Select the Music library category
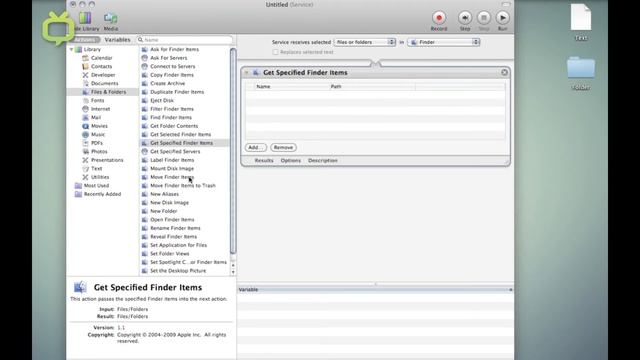Viewport: 640px width, 360px height. [98, 135]
